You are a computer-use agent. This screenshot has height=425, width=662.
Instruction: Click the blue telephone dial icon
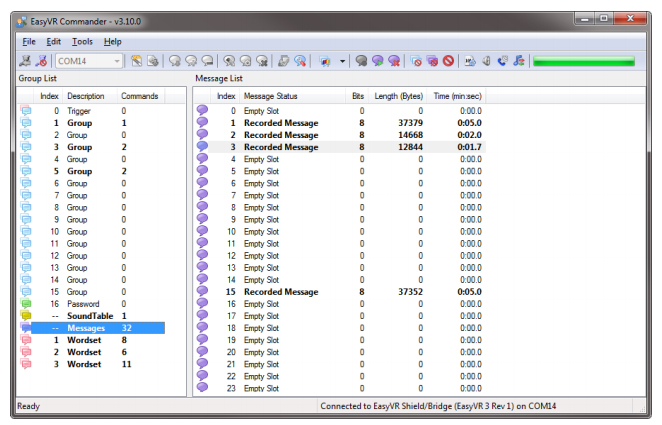[x=502, y=61]
